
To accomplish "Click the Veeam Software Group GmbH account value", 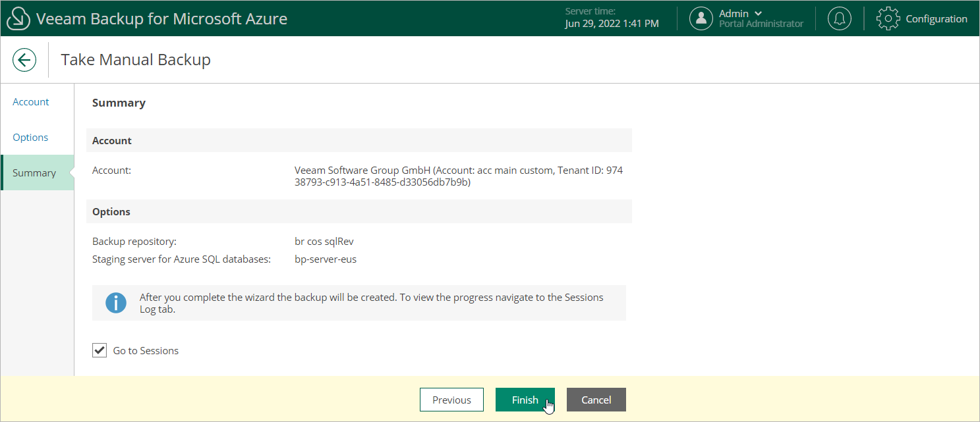I will [459, 176].
